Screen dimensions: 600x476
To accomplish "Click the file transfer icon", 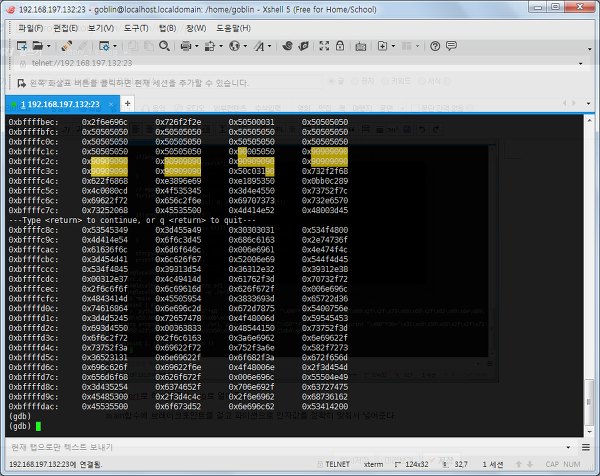I will (x=210, y=46).
